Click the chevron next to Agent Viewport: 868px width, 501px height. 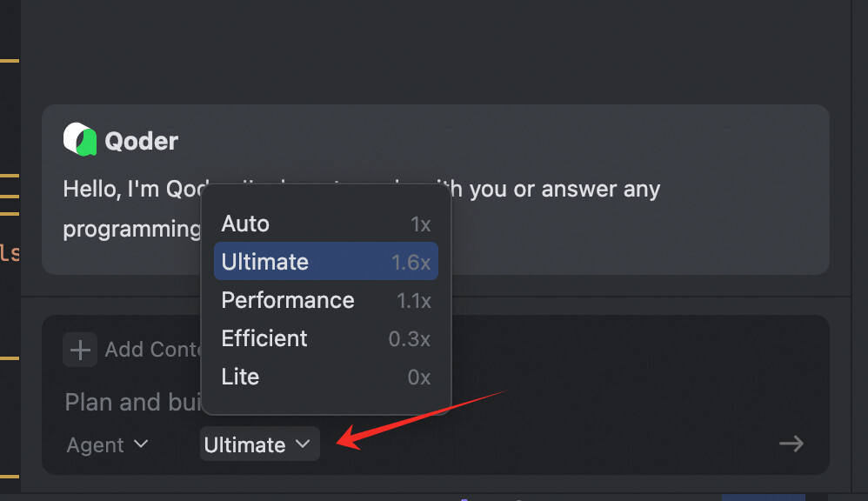tap(141, 444)
